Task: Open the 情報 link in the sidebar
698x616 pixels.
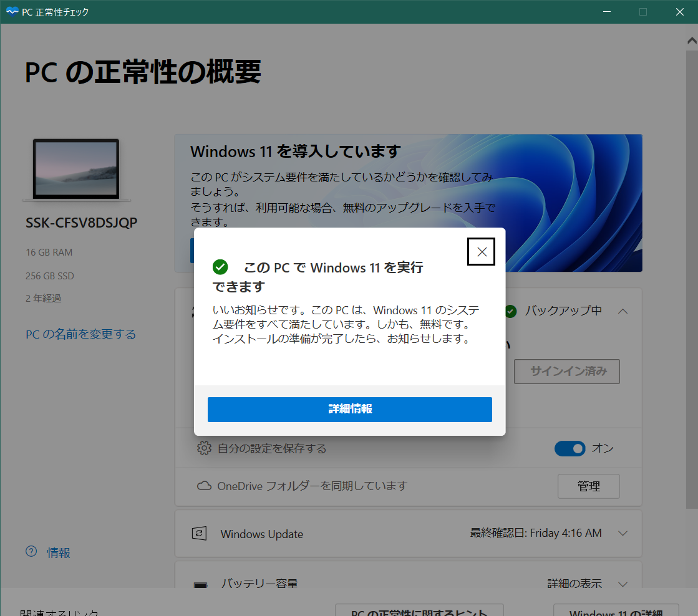Action: click(58, 553)
